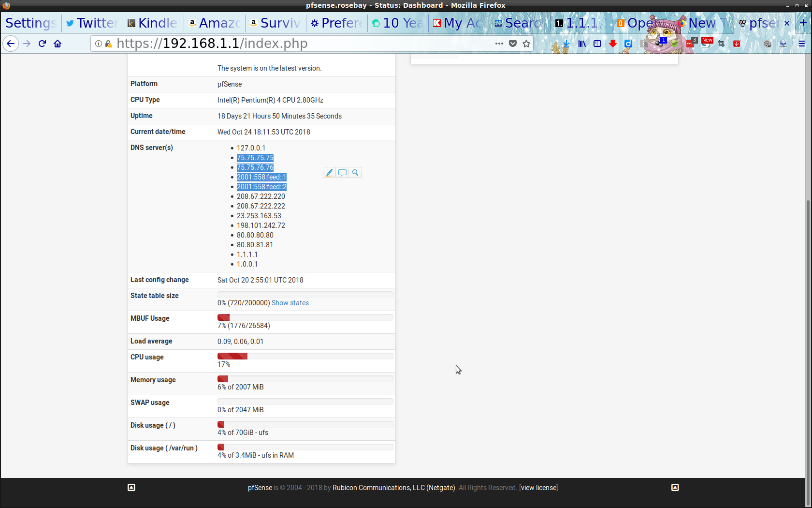The height and width of the screenshot is (508, 812).
Task: Go to Firefox home page
Action: [x=58, y=44]
